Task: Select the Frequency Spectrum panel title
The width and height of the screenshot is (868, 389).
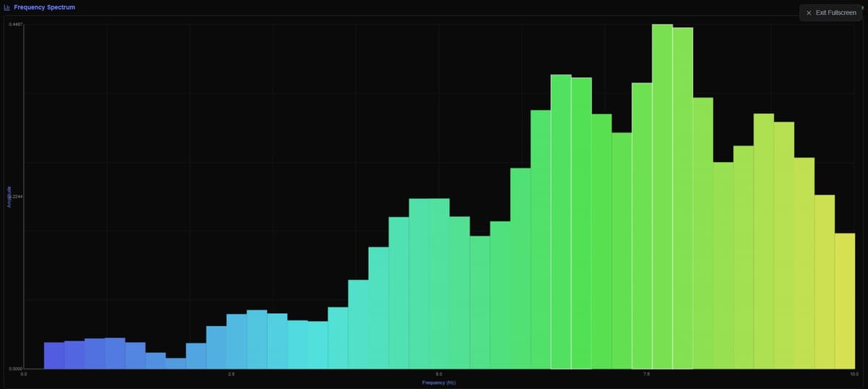Action: (x=44, y=7)
